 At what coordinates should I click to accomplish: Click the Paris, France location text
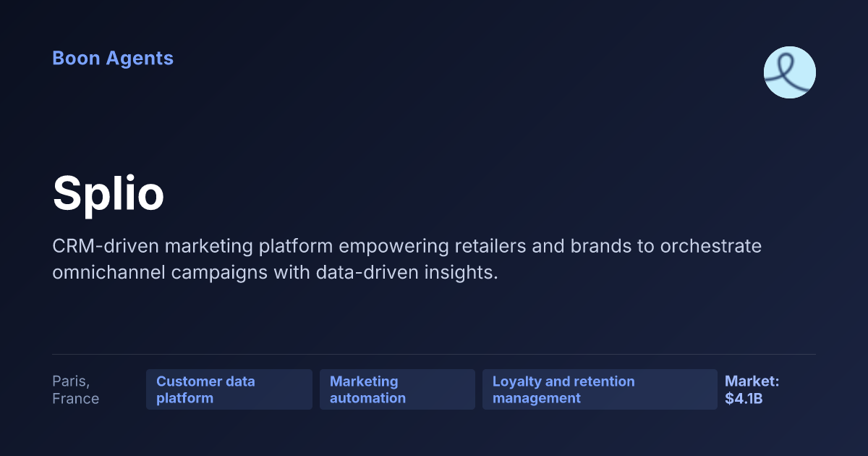(x=75, y=389)
